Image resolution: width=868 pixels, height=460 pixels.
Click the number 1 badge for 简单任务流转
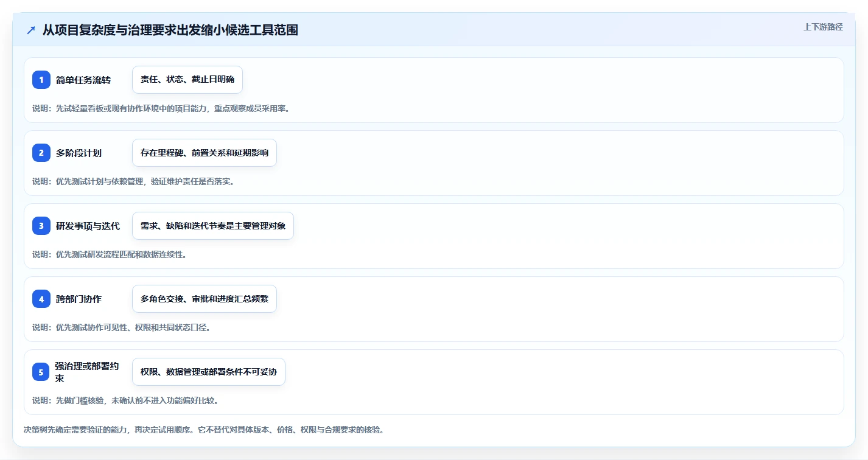(x=41, y=80)
